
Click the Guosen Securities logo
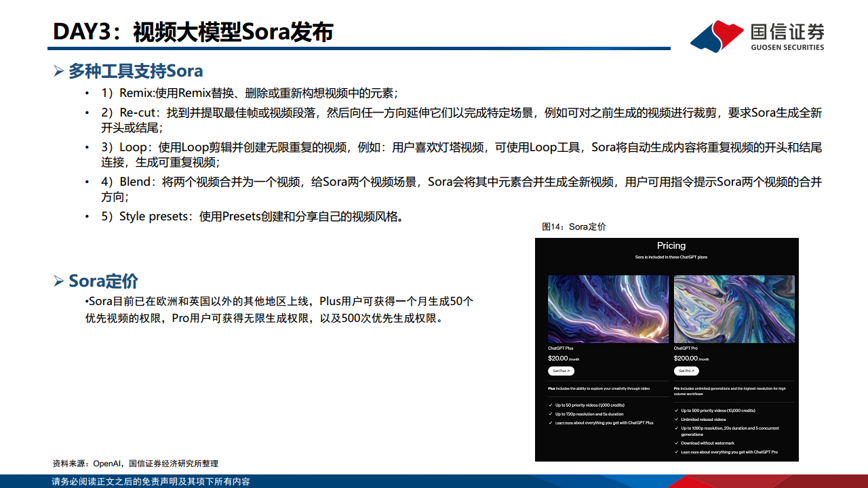coord(757,36)
